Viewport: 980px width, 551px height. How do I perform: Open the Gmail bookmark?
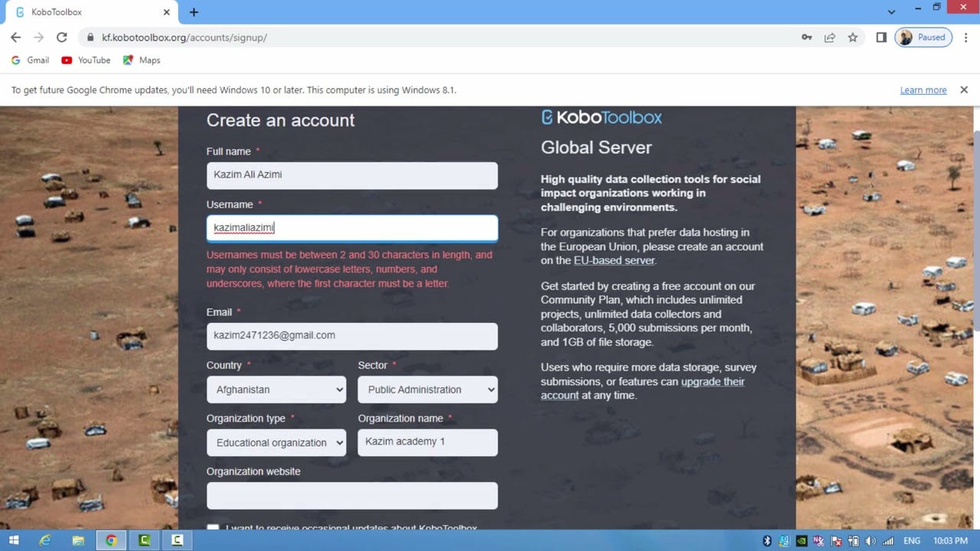tap(31, 60)
